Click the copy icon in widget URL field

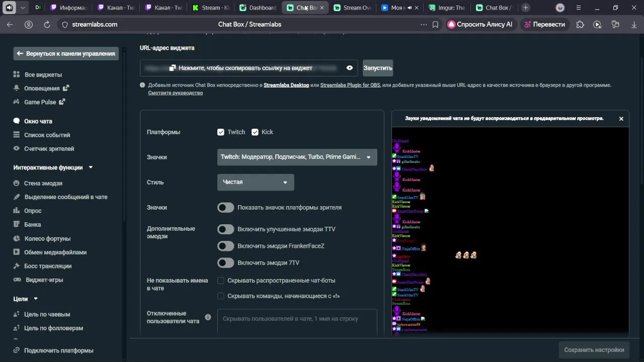(x=172, y=68)
